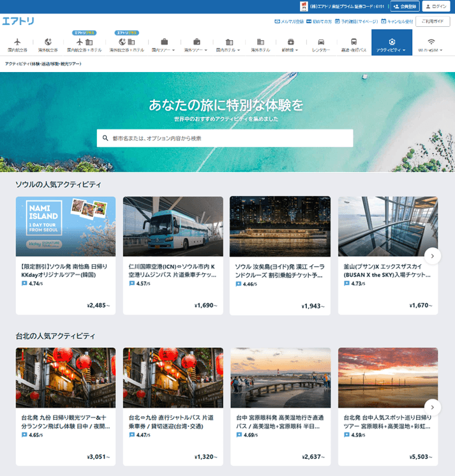Click the magnifier icon in search box
Image resolution: width=455 pixels, height=476 pixels.
point(105,138)
